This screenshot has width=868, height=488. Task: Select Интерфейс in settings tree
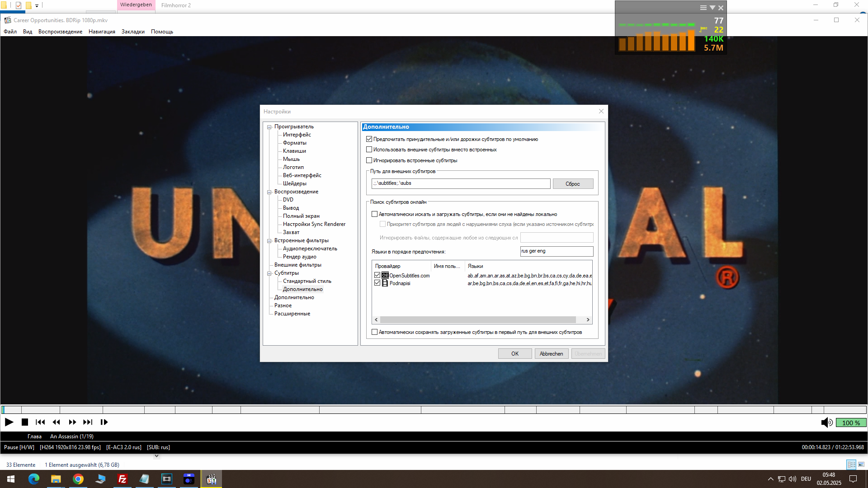[x=297, y=135]
